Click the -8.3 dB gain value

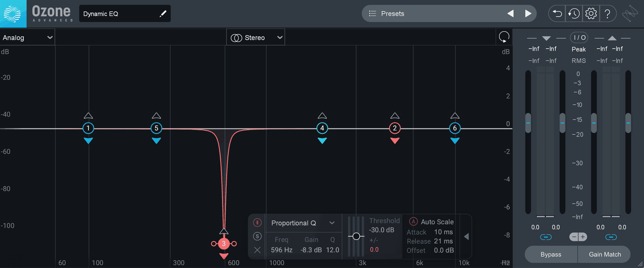(x=311, y=250)
